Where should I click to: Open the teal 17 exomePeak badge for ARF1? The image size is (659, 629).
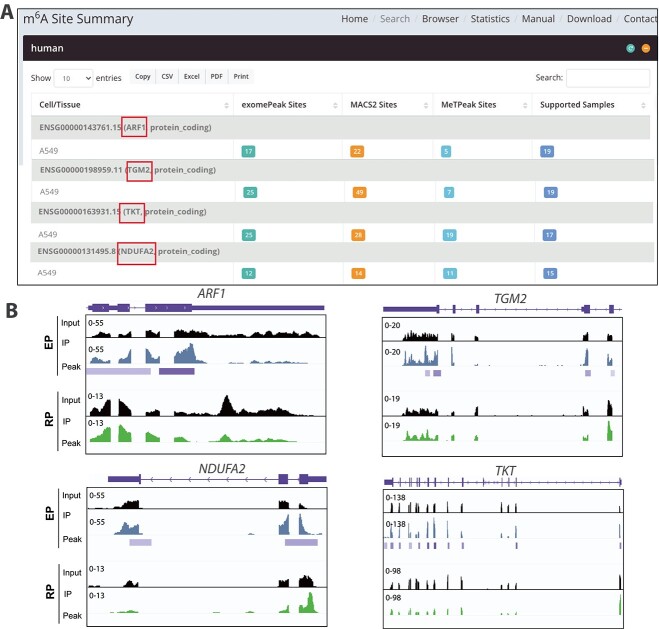(248, 151)
